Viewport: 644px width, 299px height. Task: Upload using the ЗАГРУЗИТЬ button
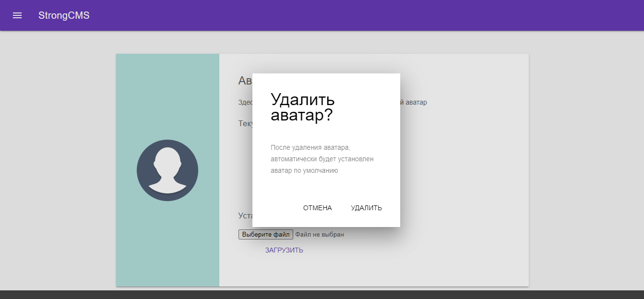point(284,250)
